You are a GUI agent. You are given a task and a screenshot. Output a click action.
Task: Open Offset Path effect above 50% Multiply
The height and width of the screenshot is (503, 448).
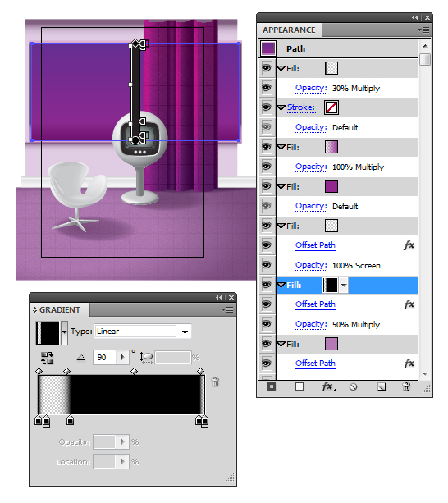315,304
